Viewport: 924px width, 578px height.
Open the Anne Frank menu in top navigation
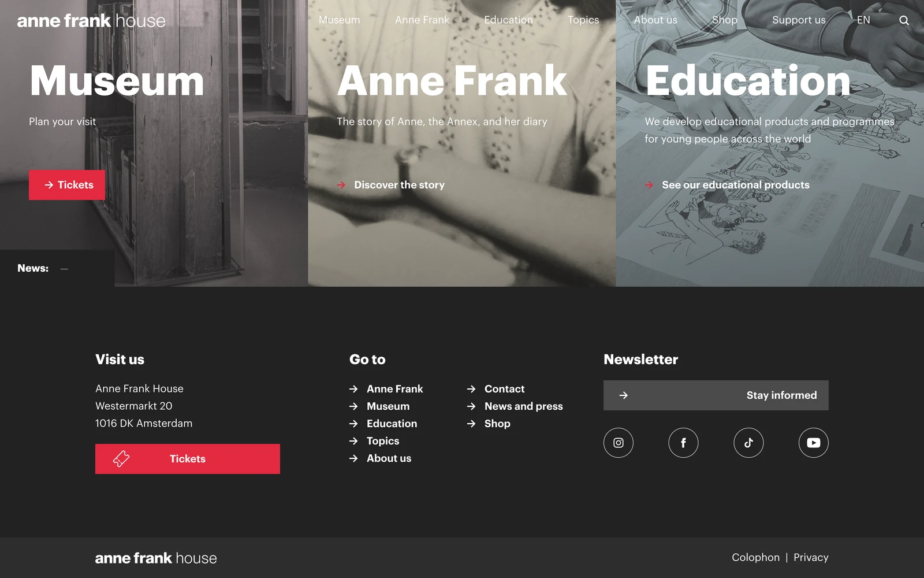[422, 20]
